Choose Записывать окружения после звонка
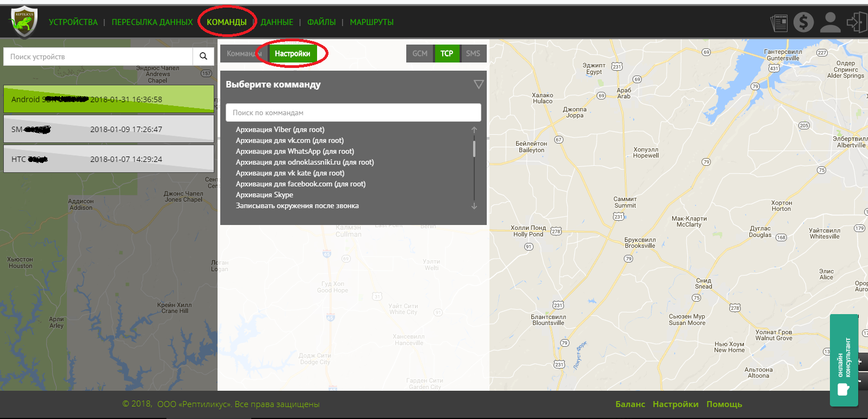868x419 pixels. coord(297,205)
